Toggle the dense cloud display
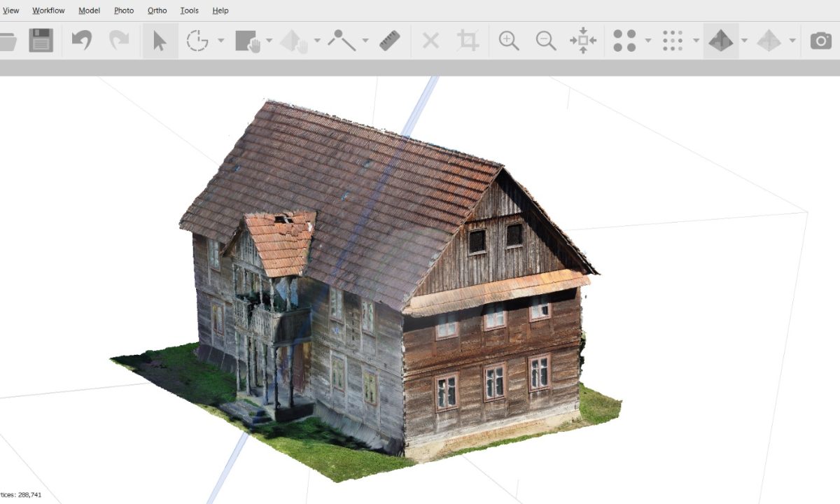This screenshot has width=840, height=504. click(x=673, y=41)
